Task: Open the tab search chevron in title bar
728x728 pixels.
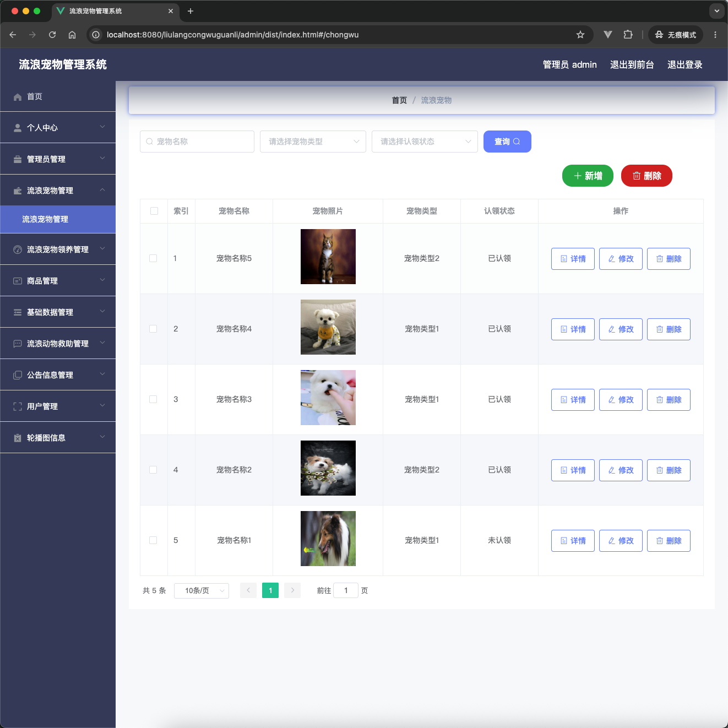Action: point(717,11)
